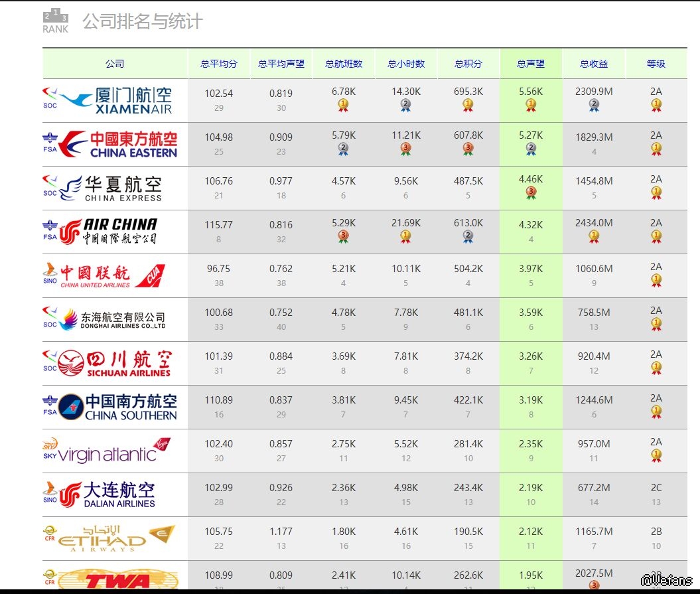This screenshot has height=594, width=700.
Task: Open China Eastern company logo
Action: point(118,144)
